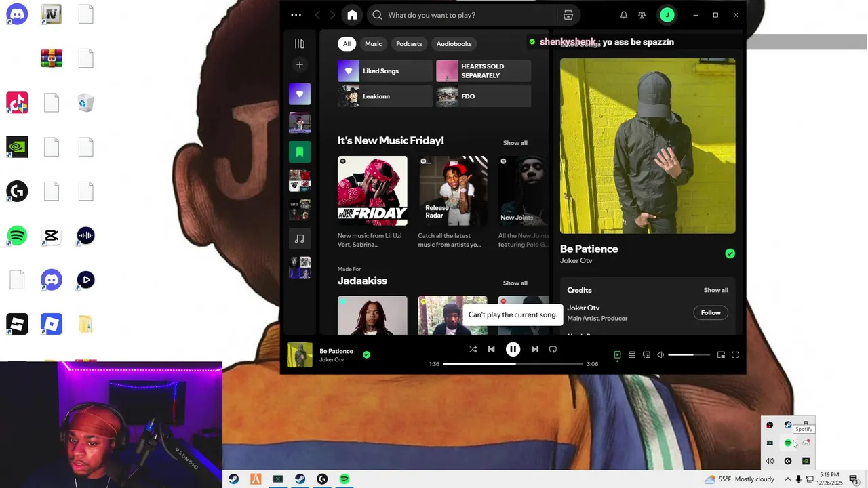Select the Logitech G HUB desktop icon
This screenshot has height=488, width=868.
pyautogui.click(x=17, y=192)
